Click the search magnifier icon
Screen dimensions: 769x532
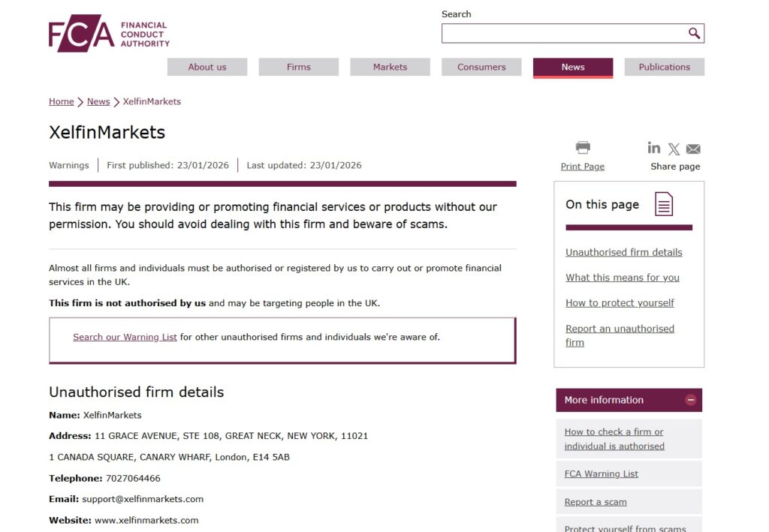click(x=695, y=33)
